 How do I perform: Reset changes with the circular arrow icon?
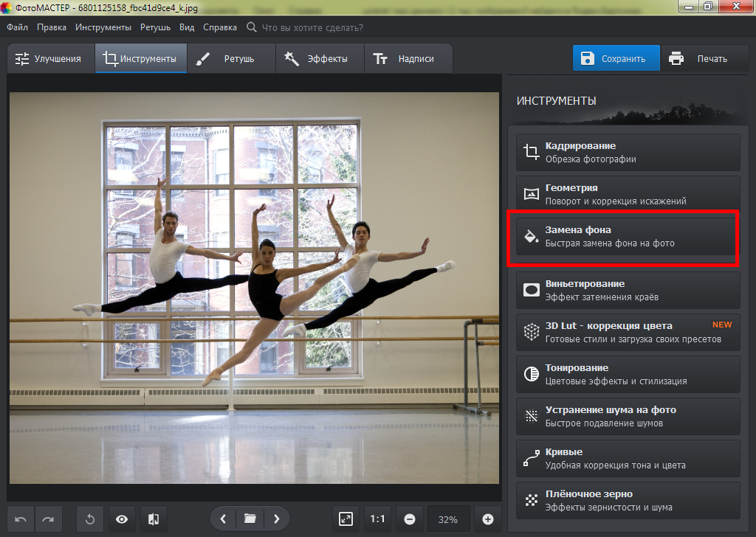[90, 519]
